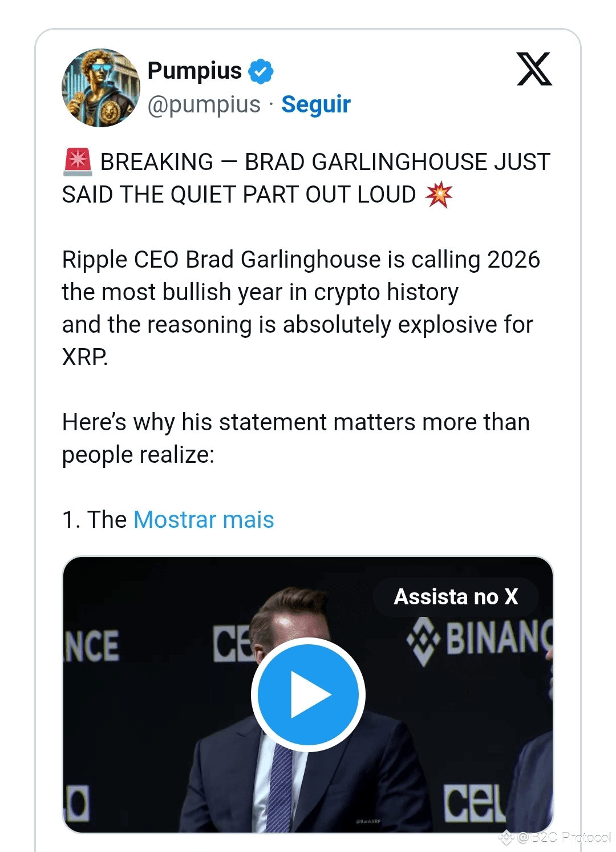This screenshot has height=852, width=616.
Task: Click the blue verified badge beside Pumpius
Action: (x=261, y=71)
